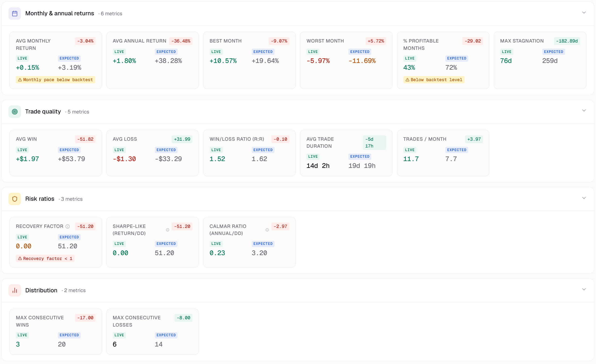Collapse the Monthly & annual returns section chevron
Viewport: 596px width, 364px height.
point(584,13)
